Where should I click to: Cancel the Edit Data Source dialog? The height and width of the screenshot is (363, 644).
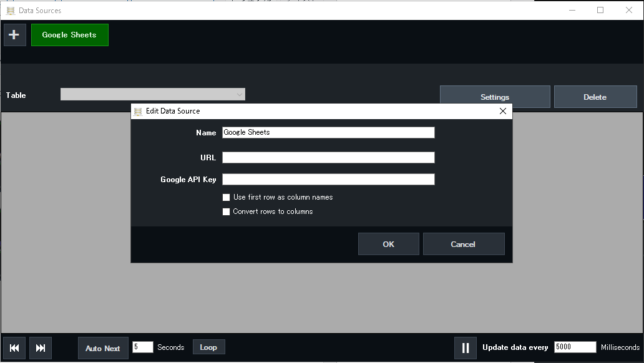(x=464, y=244)
